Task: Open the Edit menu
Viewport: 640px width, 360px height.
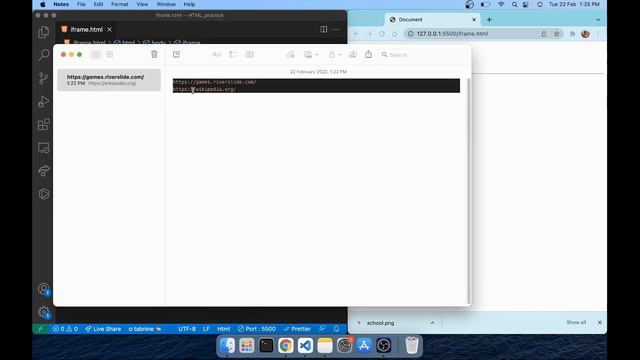Action: point(98,4)
